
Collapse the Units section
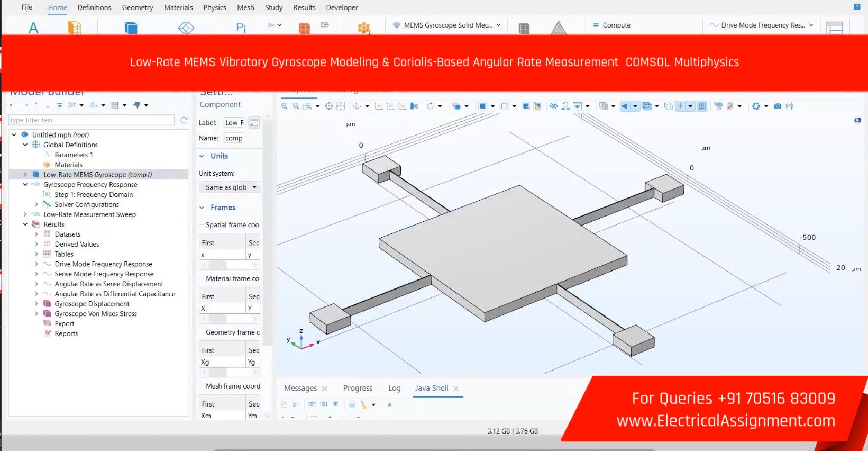pos(202,156)
